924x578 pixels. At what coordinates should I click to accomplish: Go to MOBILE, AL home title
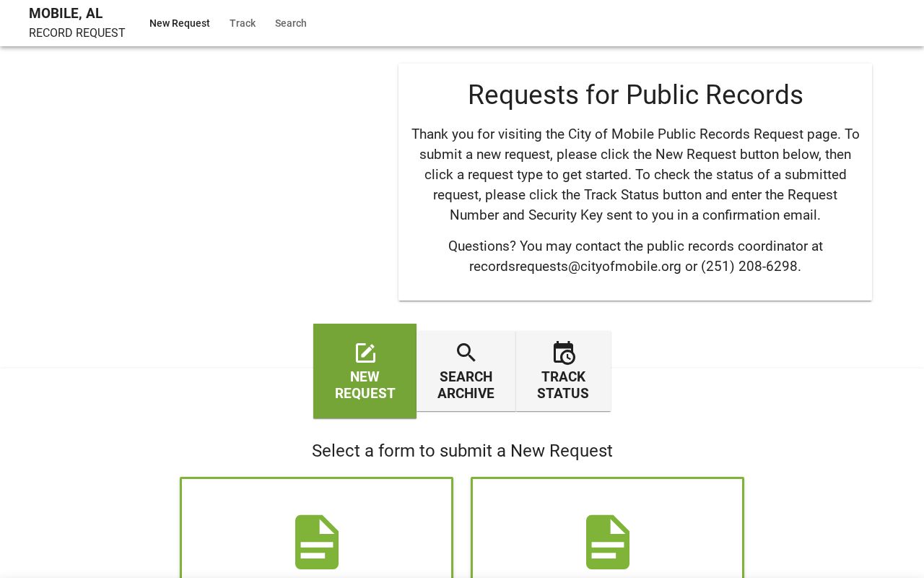click(66, 14)
